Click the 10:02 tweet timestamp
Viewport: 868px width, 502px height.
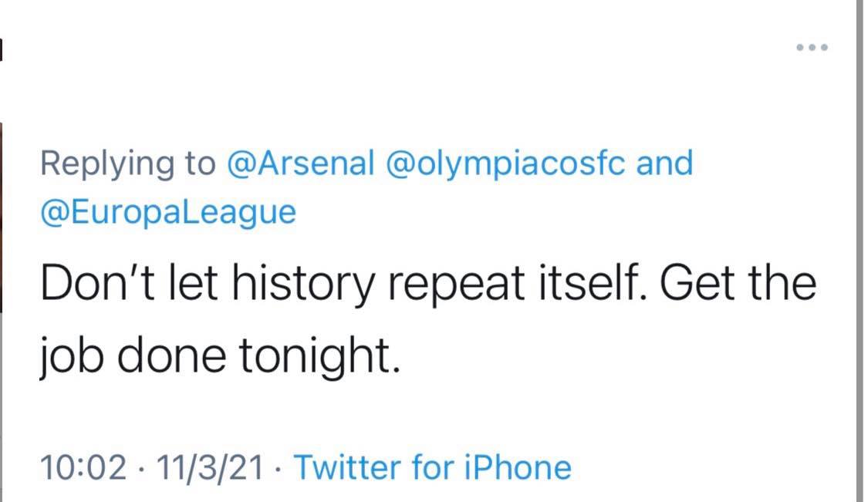[x=82, y=467]
